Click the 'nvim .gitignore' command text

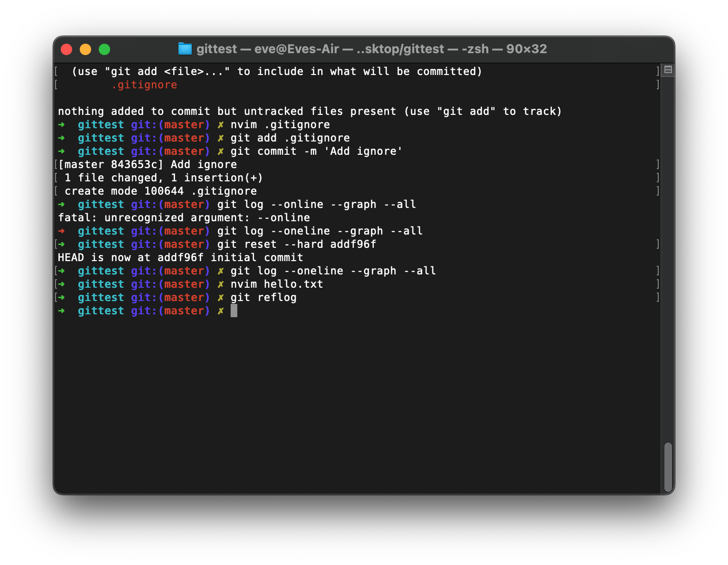pyautogui.click(x=280, y=125)
